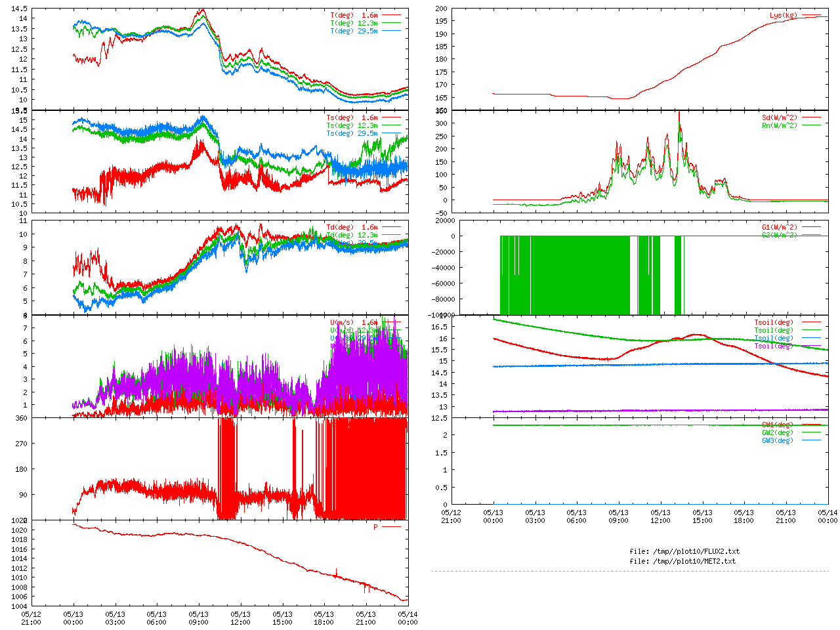Click the blue line sample beside 'GW3(deg)'
Viewport: 840px width, 630px height.
(811, 440)
